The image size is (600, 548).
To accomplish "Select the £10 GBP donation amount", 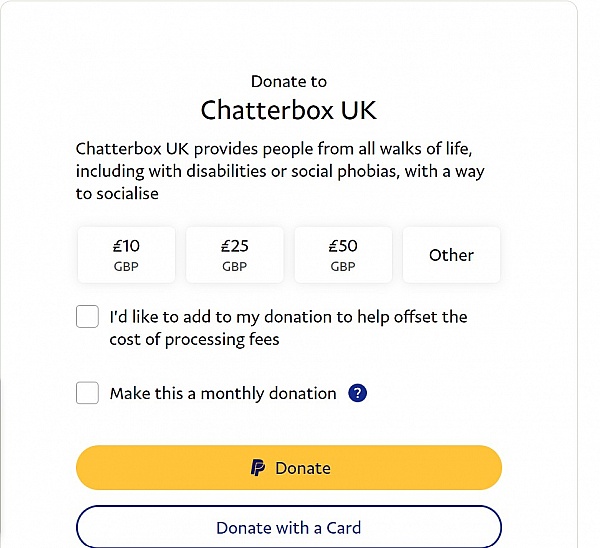I will [126, 255].
